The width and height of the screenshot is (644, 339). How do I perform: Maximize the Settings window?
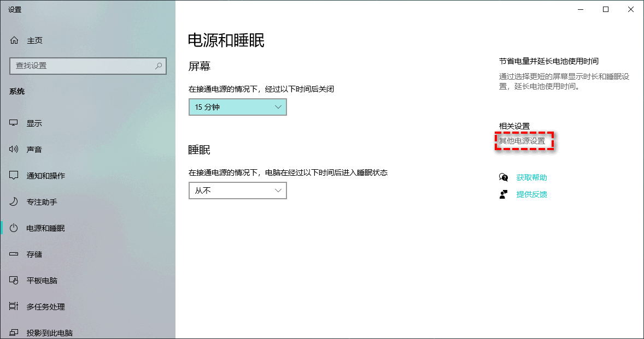606,9
